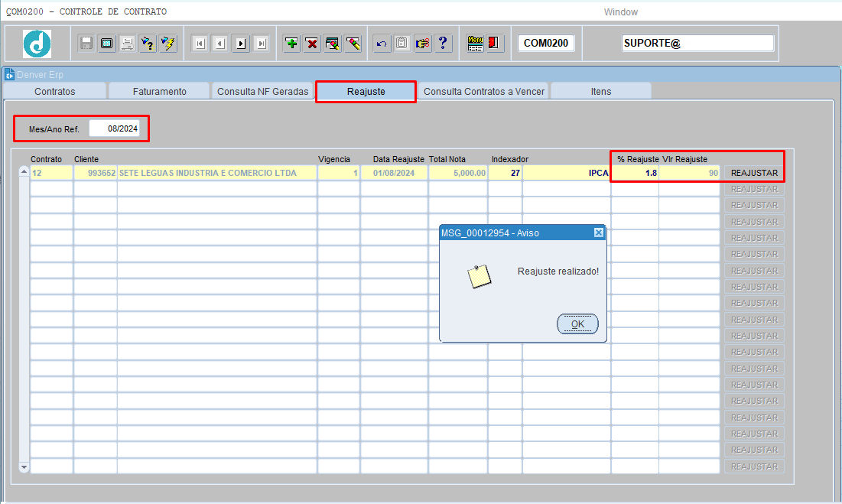
Task: Switch to the Contratos tab
Action: pyautogui.click(x=55, y=91)
